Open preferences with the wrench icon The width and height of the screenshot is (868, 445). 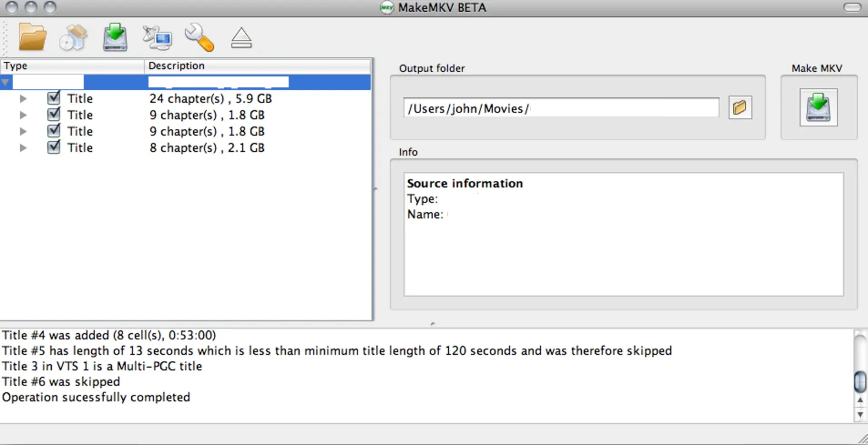pos(199,37)
